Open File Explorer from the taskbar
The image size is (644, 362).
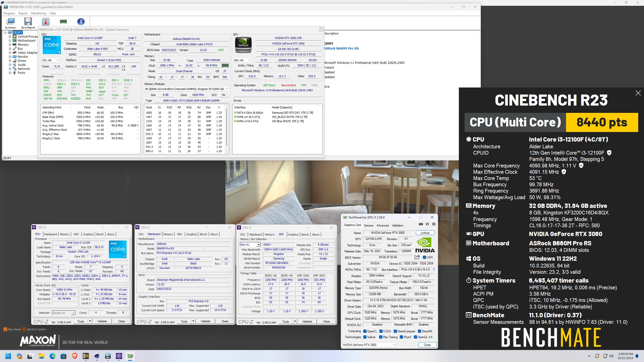click(x=41, y=356)
